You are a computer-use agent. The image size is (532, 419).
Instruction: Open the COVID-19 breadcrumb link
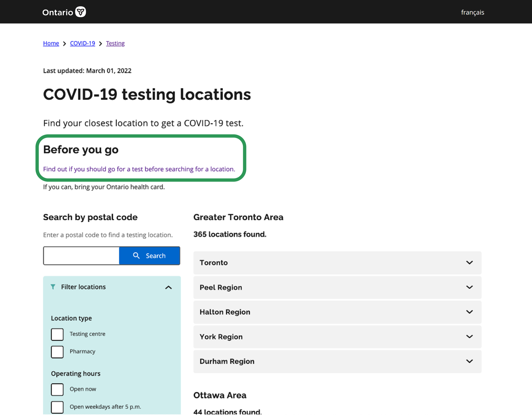pos(83,43)
